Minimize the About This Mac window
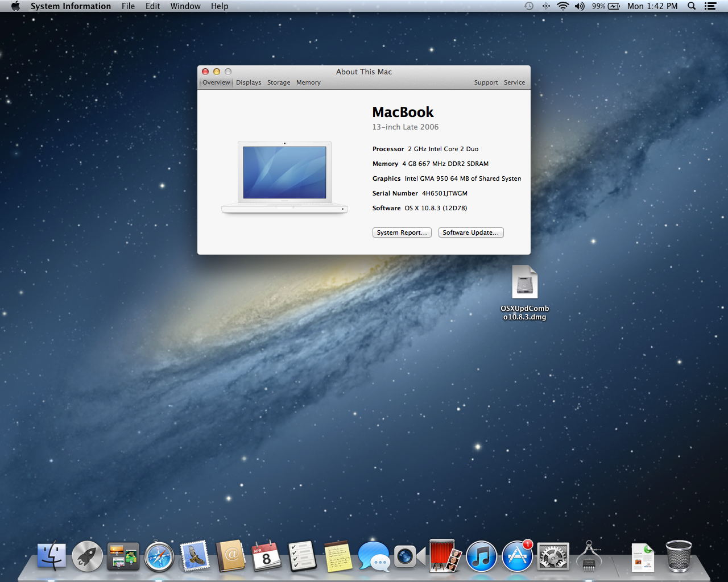728x582 pixels. tap(217, 72)
